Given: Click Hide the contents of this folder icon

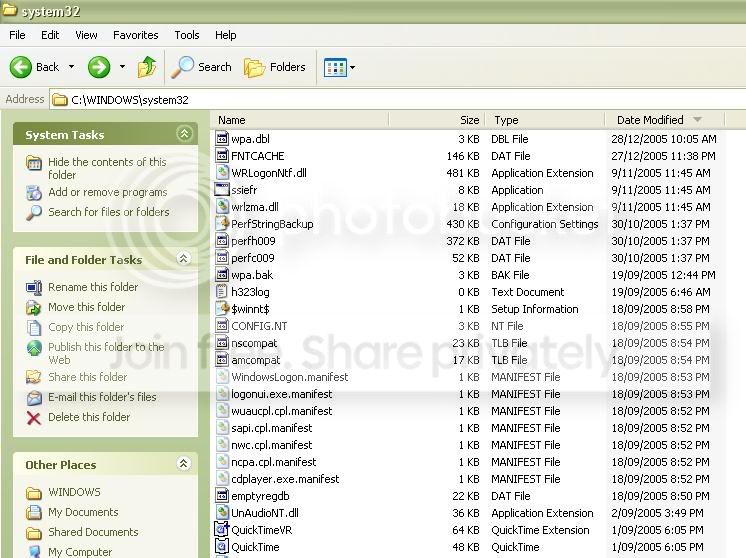Looking at the screenshot, I should point(34,163).
